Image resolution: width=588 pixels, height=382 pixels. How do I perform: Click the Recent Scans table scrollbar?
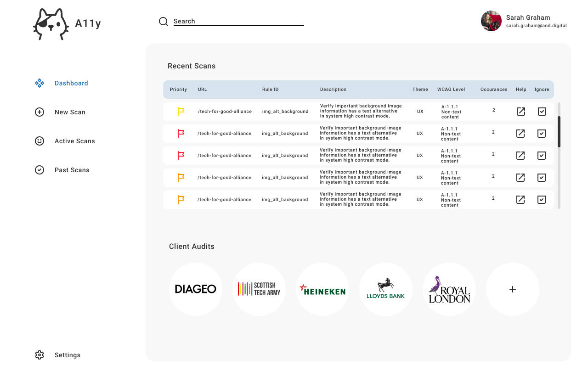pyautogui.click(x=559, y=132)
